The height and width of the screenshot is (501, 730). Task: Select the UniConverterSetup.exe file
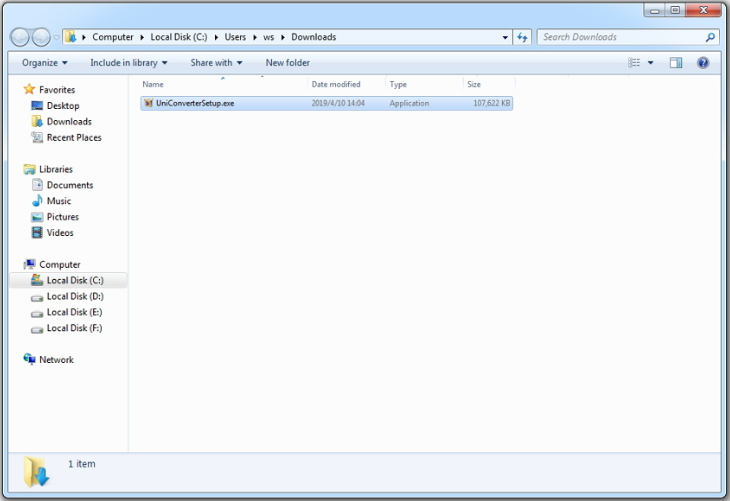195,103
